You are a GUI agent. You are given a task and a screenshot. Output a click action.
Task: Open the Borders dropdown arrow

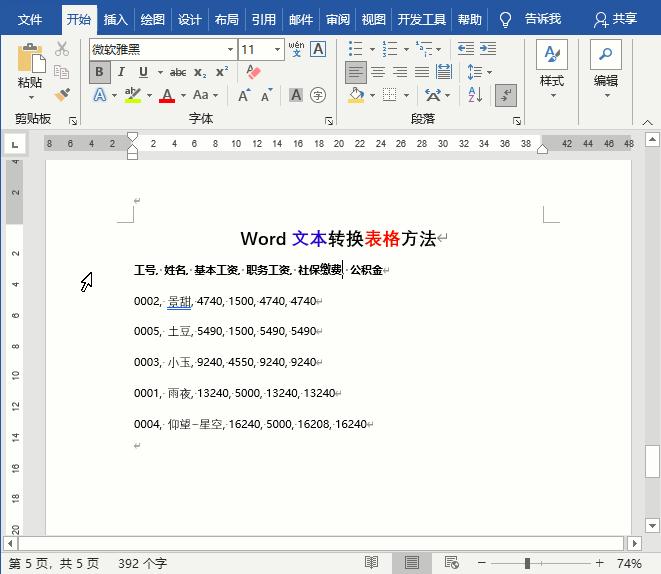[x=406, y=96]
